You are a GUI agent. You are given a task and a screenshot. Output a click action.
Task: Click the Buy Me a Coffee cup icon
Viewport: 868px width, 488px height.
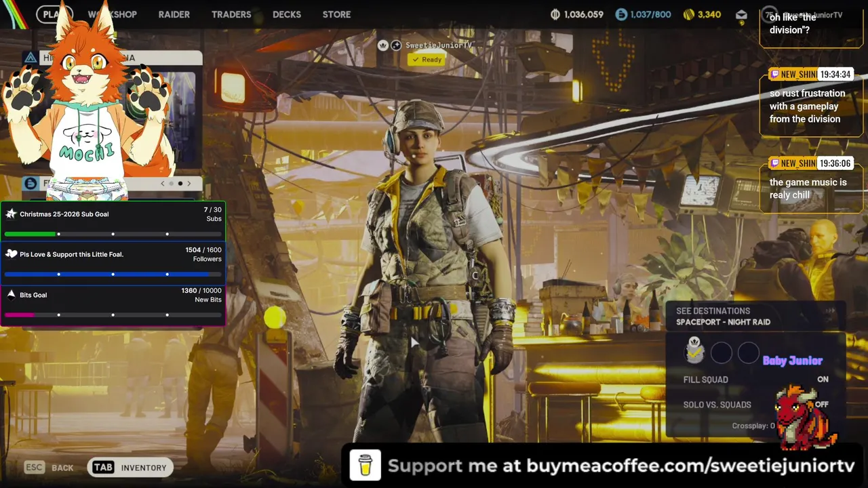[x=365, y=466]
